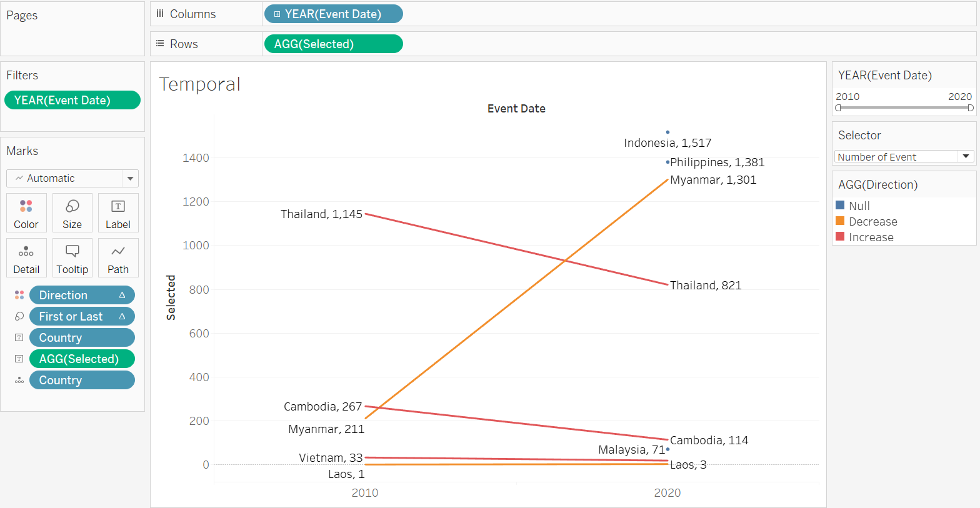Click the color icon beside Direction pill
The height and width of the screenshot is (508, 980).
(x=19, y=295)
